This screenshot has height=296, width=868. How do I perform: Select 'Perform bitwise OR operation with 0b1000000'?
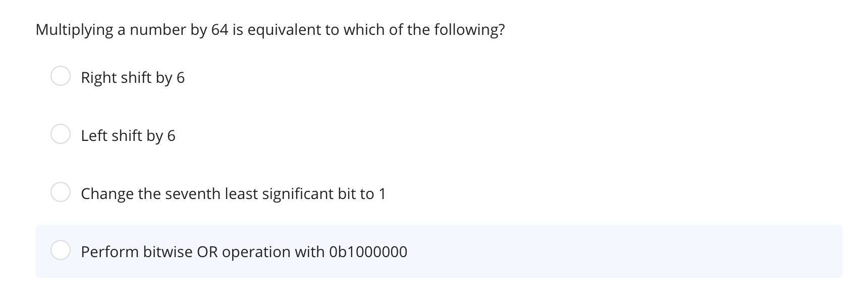click(x=61, y=250)
